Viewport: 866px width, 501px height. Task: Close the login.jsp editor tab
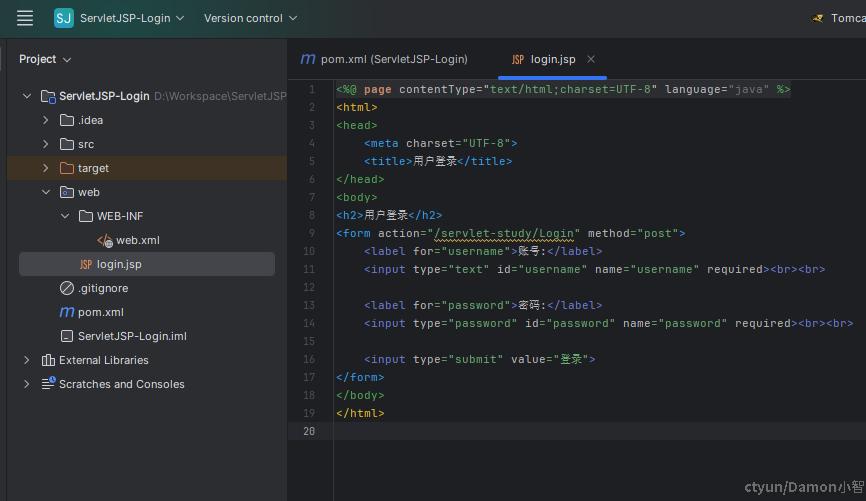coord(591,59)
